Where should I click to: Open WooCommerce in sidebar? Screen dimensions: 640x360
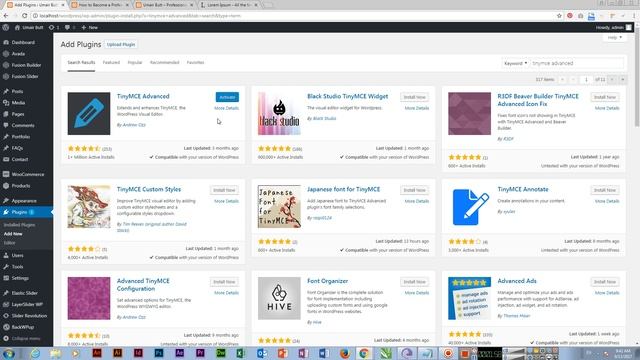click(x=28, y=174)
